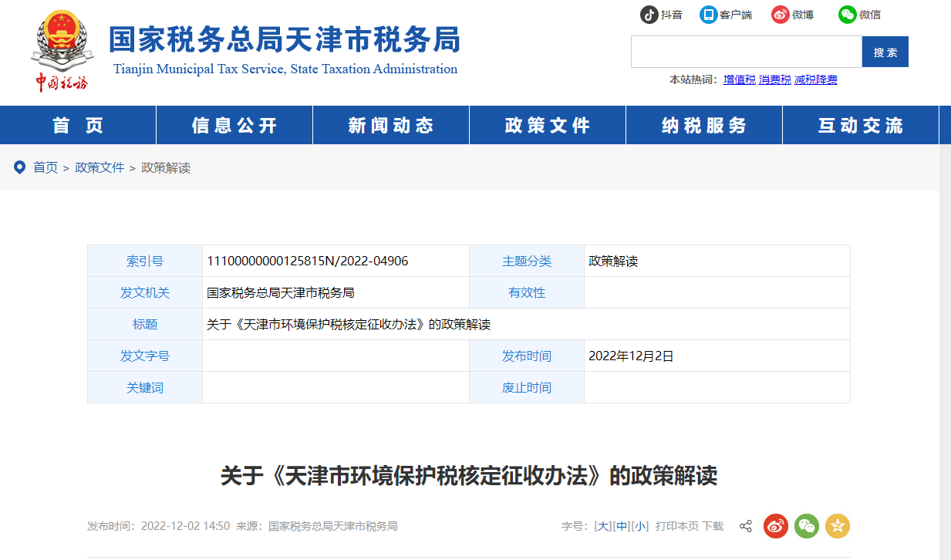Click the page vertical scrollbar
The height and width of the screenshot is (560, 951).
pos(945,352)
